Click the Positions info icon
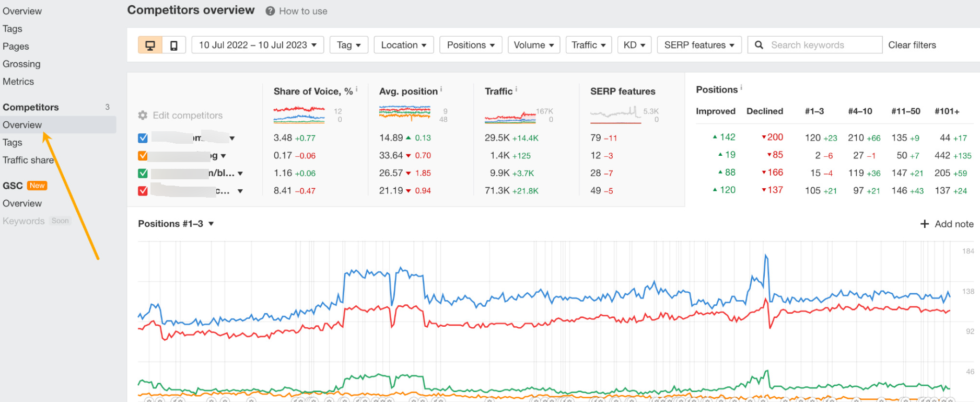This screenshot has height=402, width=980. pyautogui.click(x=741, y=88)
